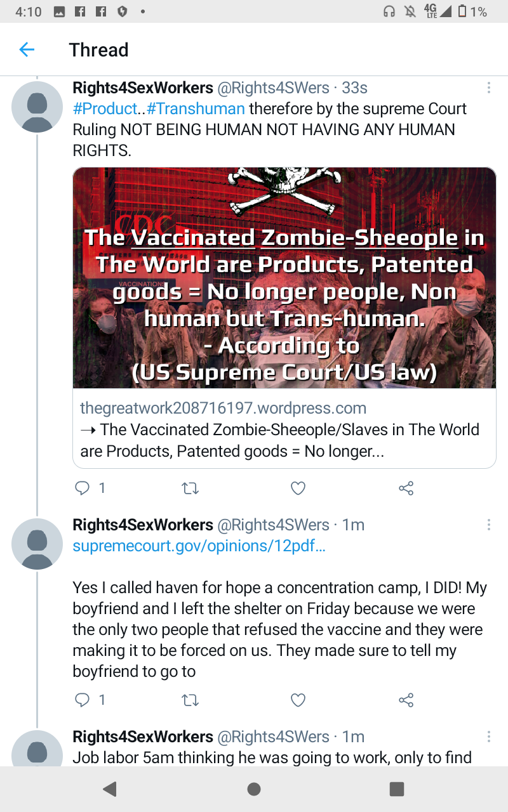Image resolution: width=508 pixels, height=812 pixels.
Task: Retweet the concentration camp tweet
Action: click(190, 700)
